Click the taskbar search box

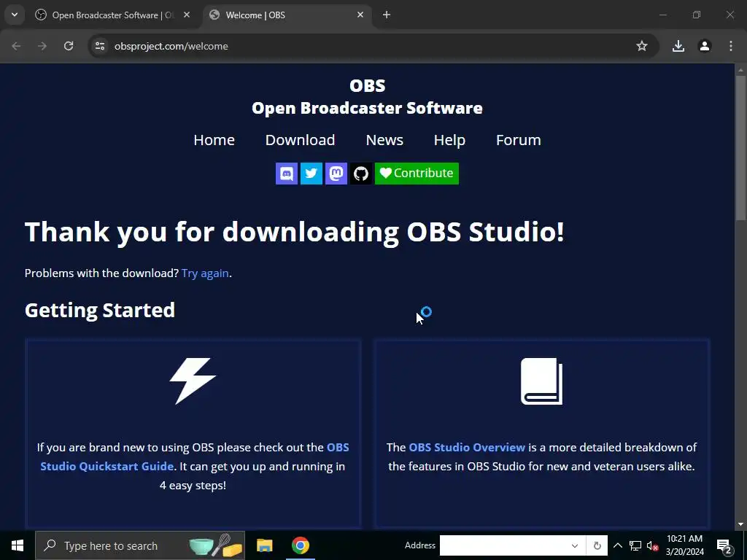140,545
